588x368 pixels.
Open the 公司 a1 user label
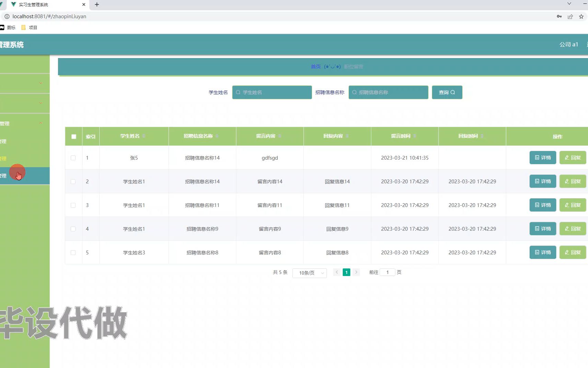click(x=569, y=44)
